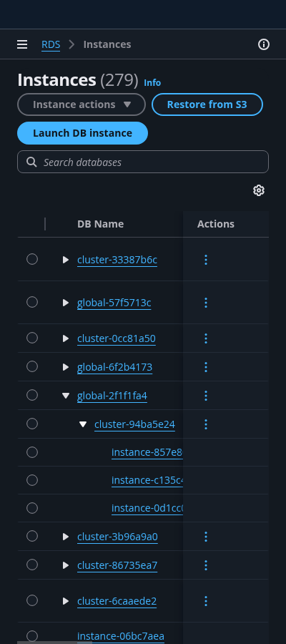The width and height of the screenshot is (286, 644).
Task: Click the Actions column header
Action: click(216, 224)
